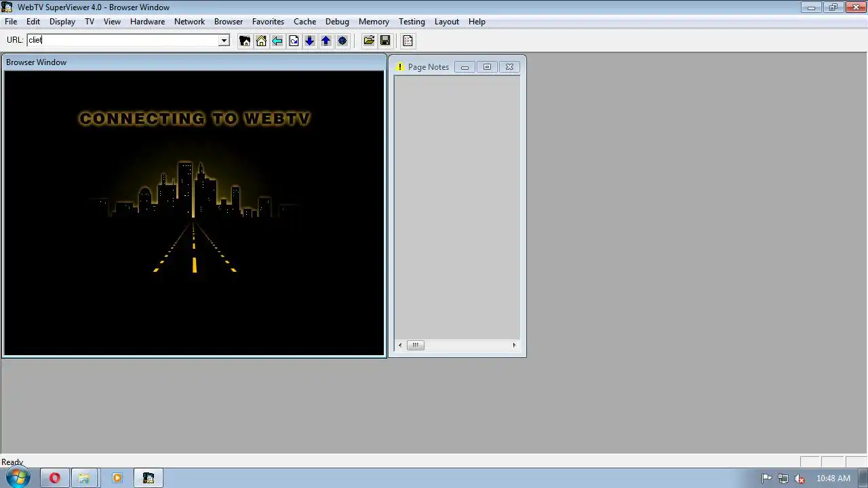Viewport: 868px width, 488px height.
Task: Expand the URL dropdown arrow
Action: coord(224,41)
